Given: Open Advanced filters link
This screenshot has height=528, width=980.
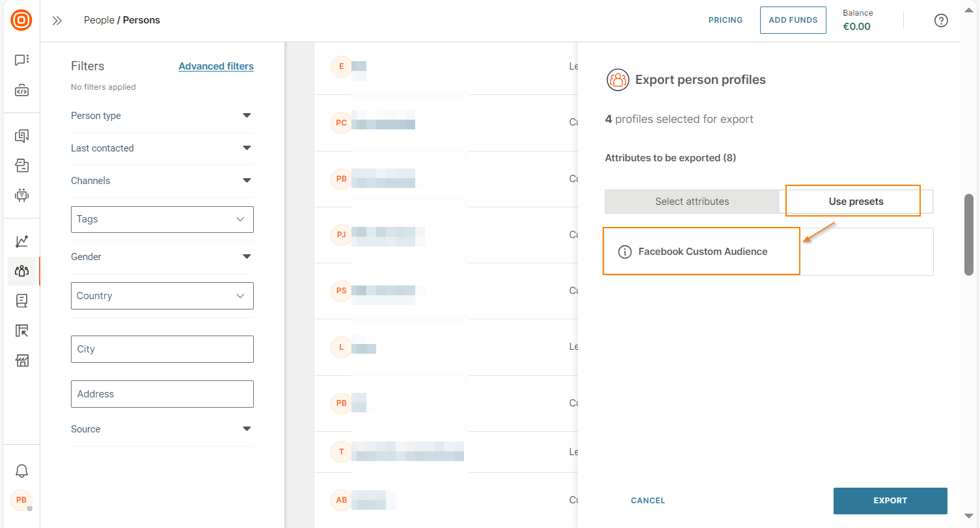Looking at the screenshot, I should pos(216,66).
